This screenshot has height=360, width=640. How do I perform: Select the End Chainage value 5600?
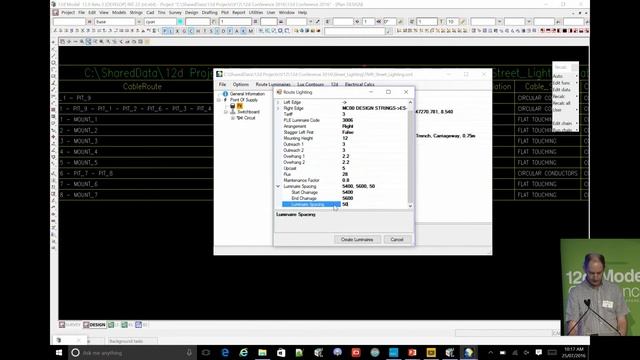347,198
